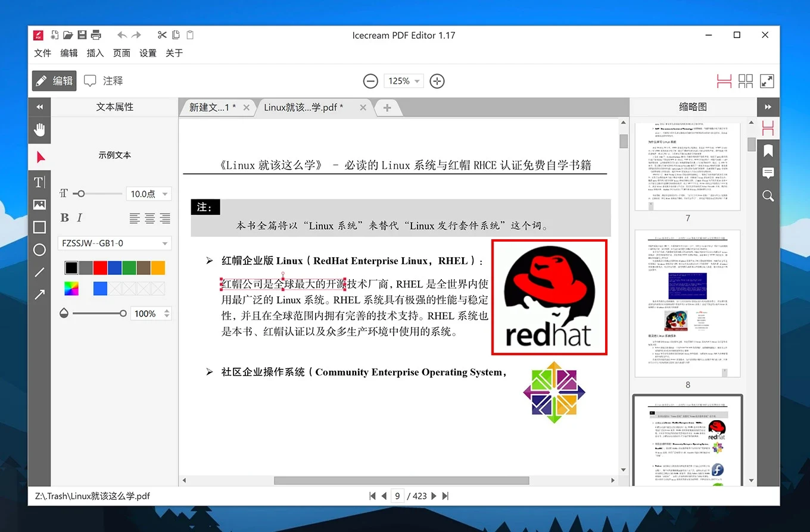Activate the Hand pan tool

39,130
